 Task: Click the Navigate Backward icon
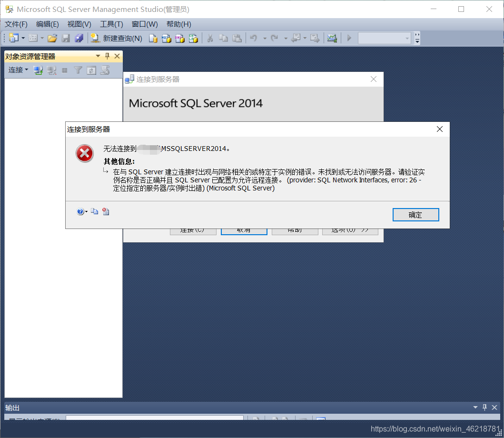pos(296,38)
